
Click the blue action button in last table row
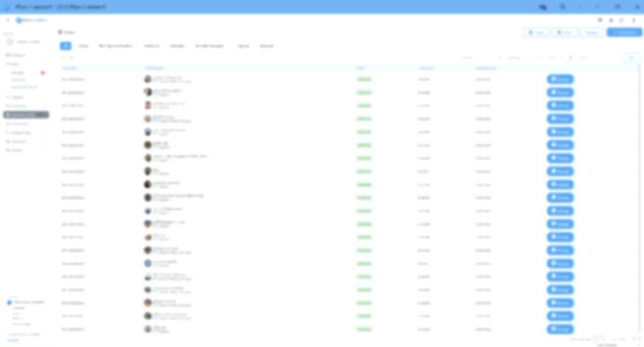pyautogui.click(x=560, y=329)
